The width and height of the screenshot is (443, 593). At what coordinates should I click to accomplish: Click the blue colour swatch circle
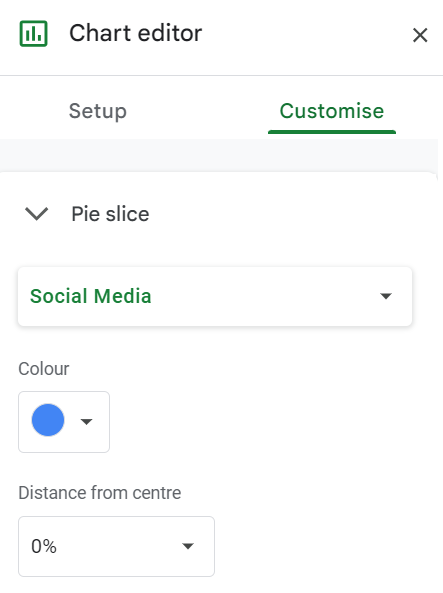(x=48, y=420)
